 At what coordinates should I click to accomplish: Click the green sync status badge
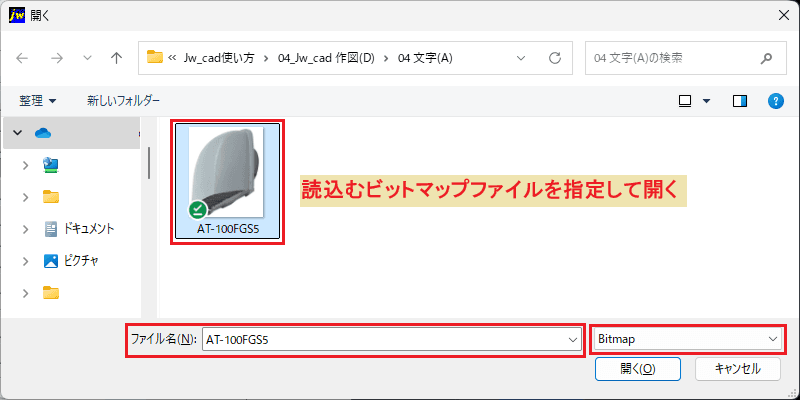click(197, 209)
